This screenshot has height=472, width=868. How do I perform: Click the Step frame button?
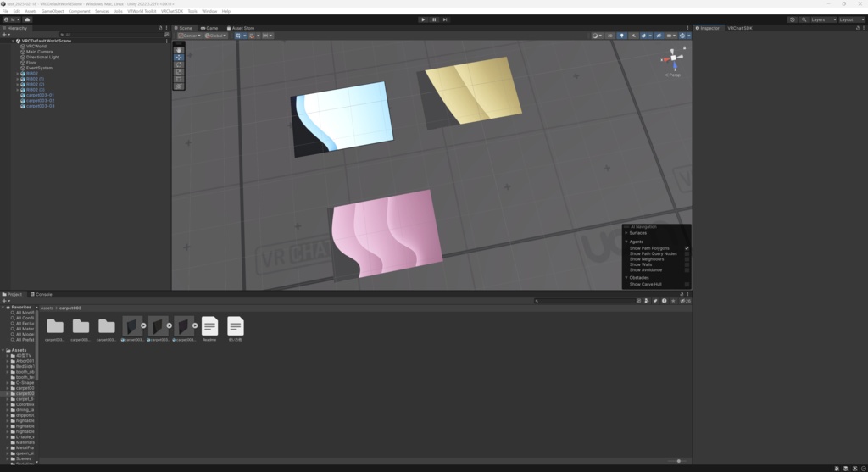tap(444, 19)
